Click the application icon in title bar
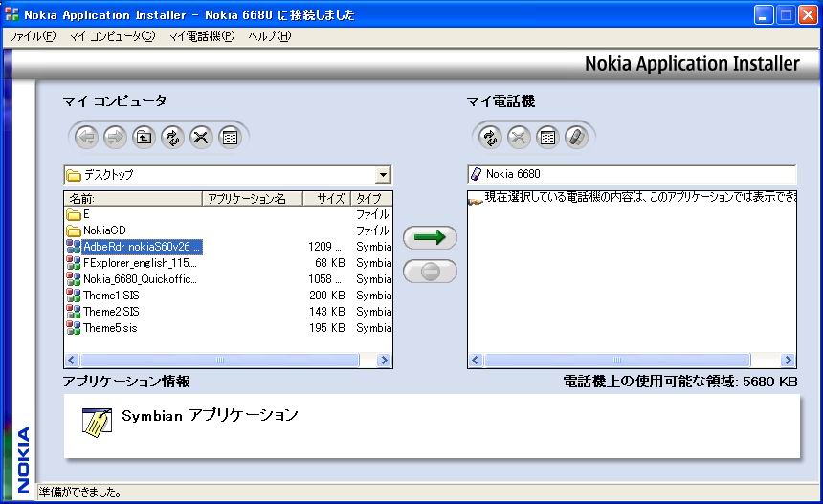 coord(11,14)
